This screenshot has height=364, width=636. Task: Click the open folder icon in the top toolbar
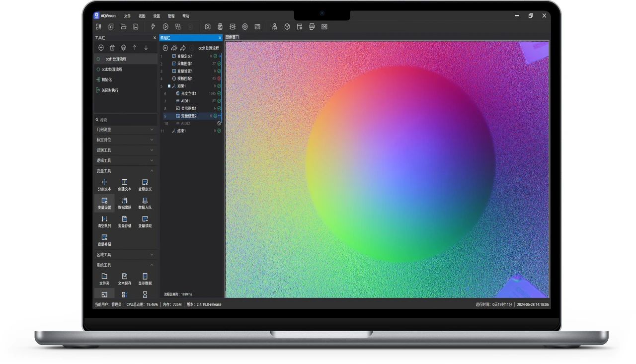(123, 27)
